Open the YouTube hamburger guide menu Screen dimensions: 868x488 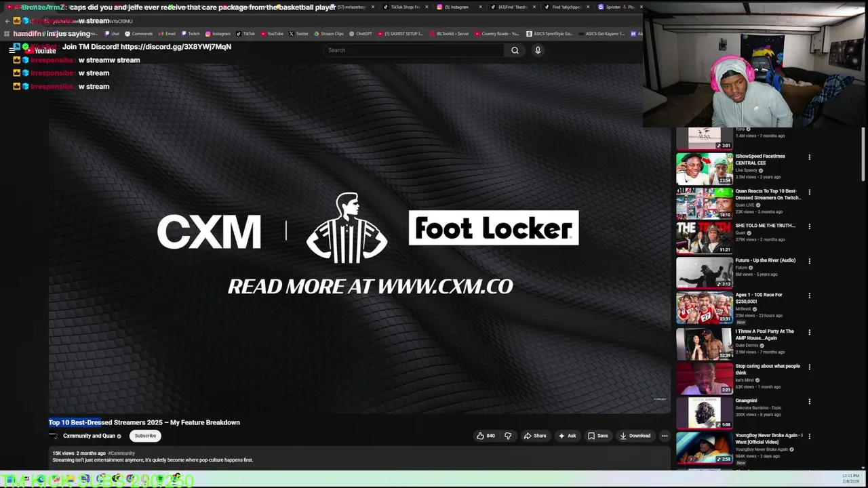pyautogui.click(x=12, y=50)
